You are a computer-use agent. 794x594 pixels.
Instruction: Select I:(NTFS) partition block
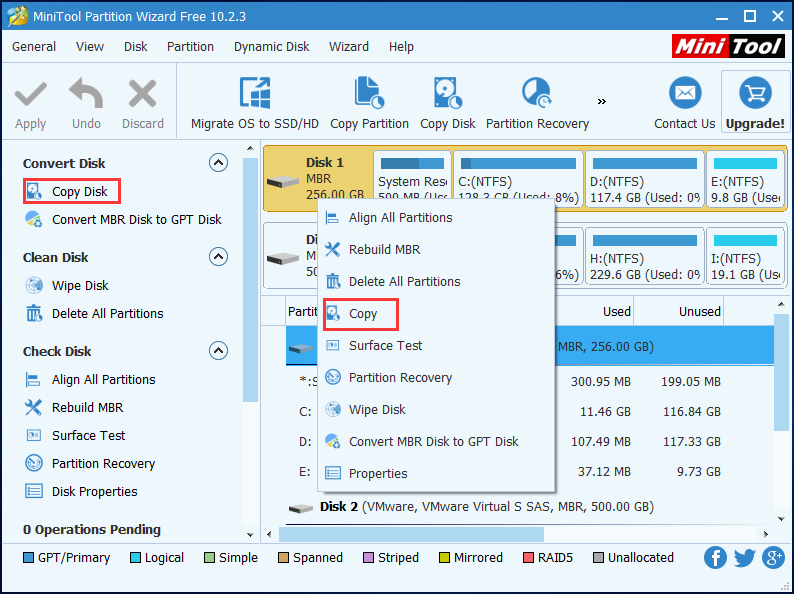click(745, 256)
